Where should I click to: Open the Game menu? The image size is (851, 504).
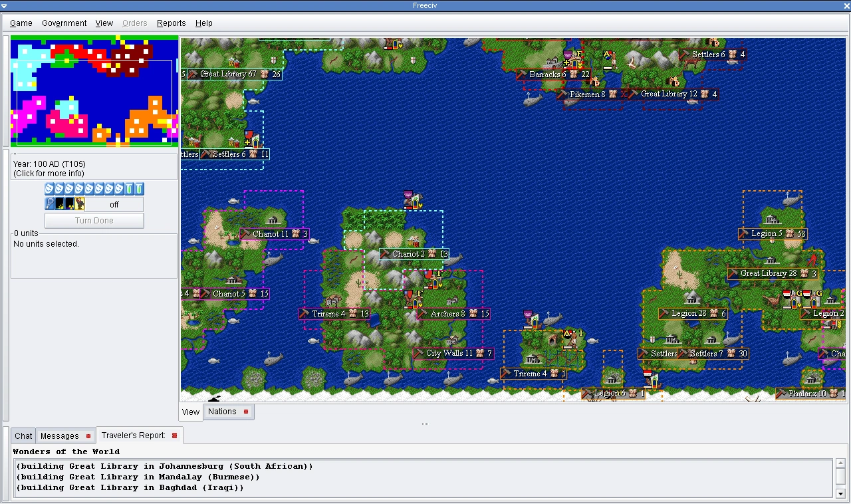tap(21, 23)
